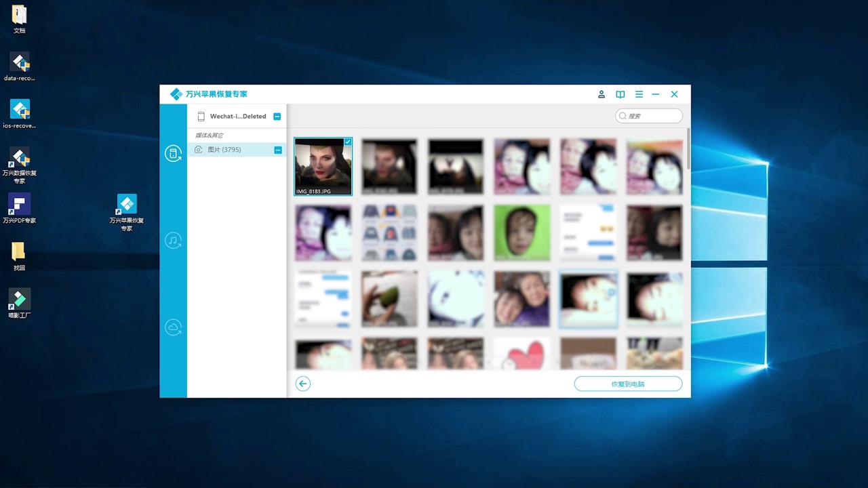
Task: Toggle the Wechat-i...Deleted select-all checkbox
Action: [277, 116]
